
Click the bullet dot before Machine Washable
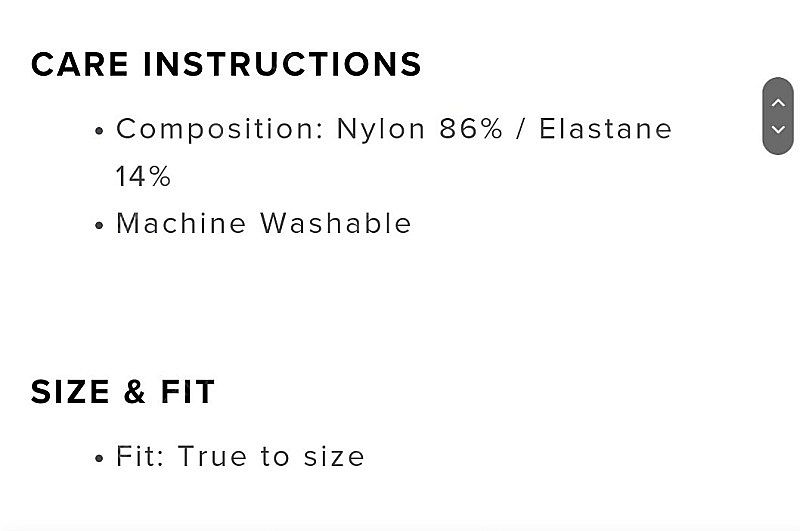[99, 225]
